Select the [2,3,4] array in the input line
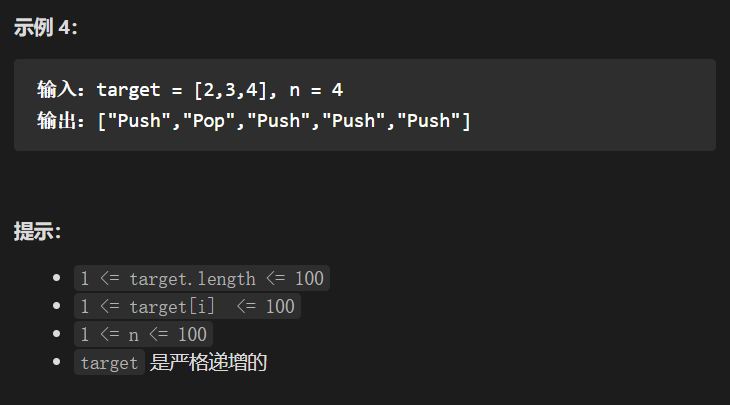Viewport: 730px width, 405px height. point(230,90)
